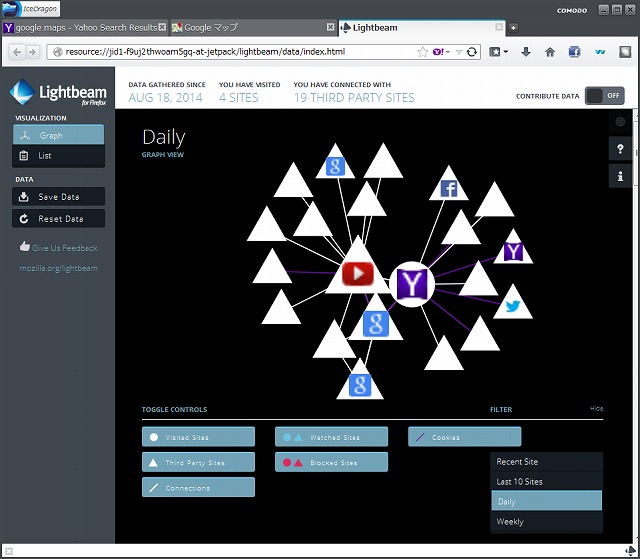Click Facebook toolbar icon
Viewport: 640px width, 559px height.
(574, 52)
